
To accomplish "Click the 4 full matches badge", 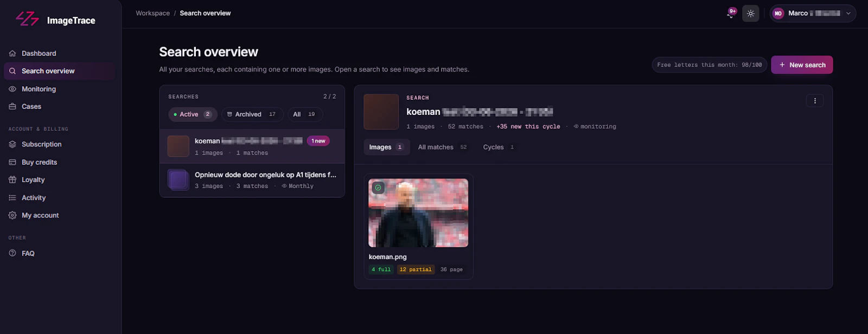I will (381, 269).
